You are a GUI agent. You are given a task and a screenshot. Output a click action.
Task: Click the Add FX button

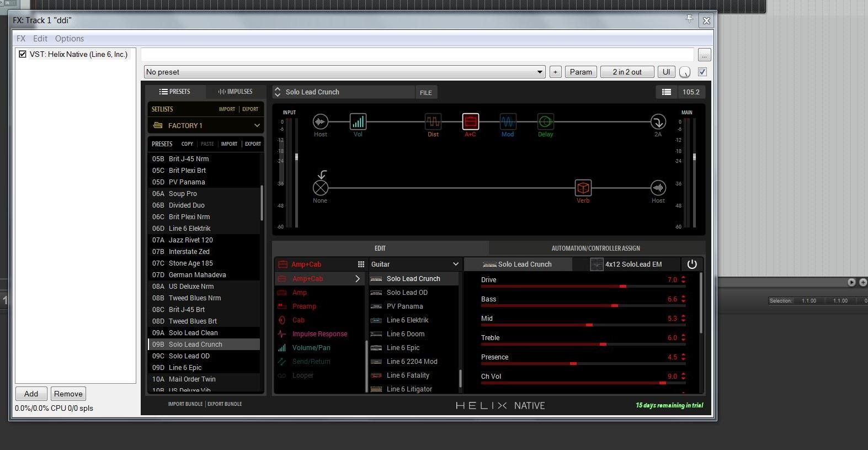pyautogui.click(x=31, y=394)
